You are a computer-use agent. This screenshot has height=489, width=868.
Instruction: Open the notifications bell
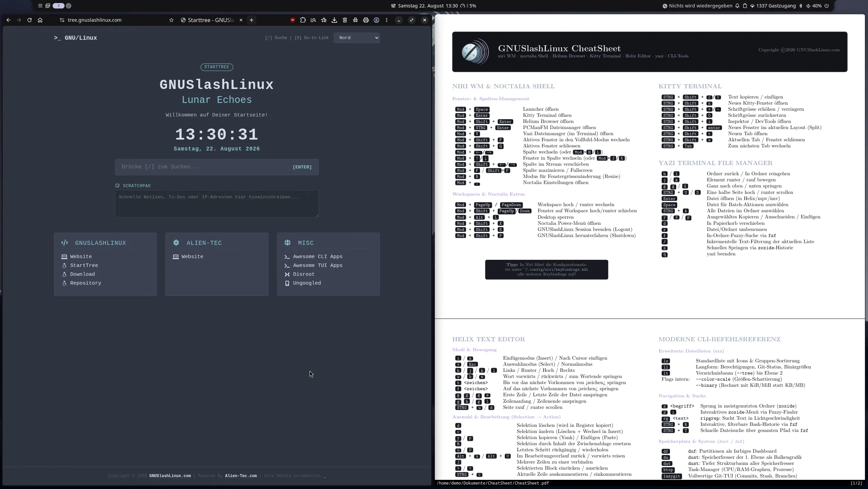coord(737,6)
